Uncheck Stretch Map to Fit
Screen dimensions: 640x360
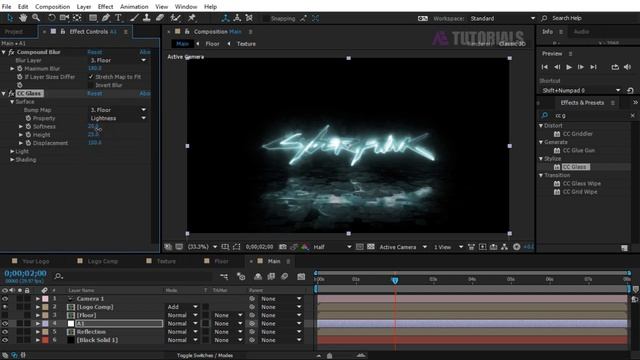tap(91, 77)
